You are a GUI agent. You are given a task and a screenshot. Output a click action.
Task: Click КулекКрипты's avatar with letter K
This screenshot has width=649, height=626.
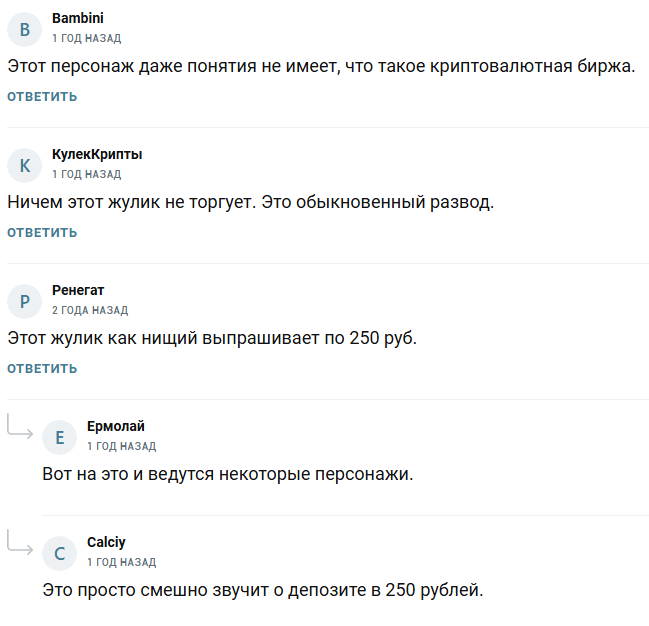pyautogui.click(x=25, y=165)
